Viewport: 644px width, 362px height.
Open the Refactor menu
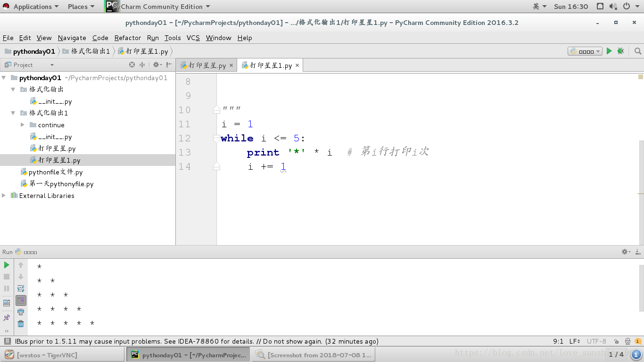[127, 38]
